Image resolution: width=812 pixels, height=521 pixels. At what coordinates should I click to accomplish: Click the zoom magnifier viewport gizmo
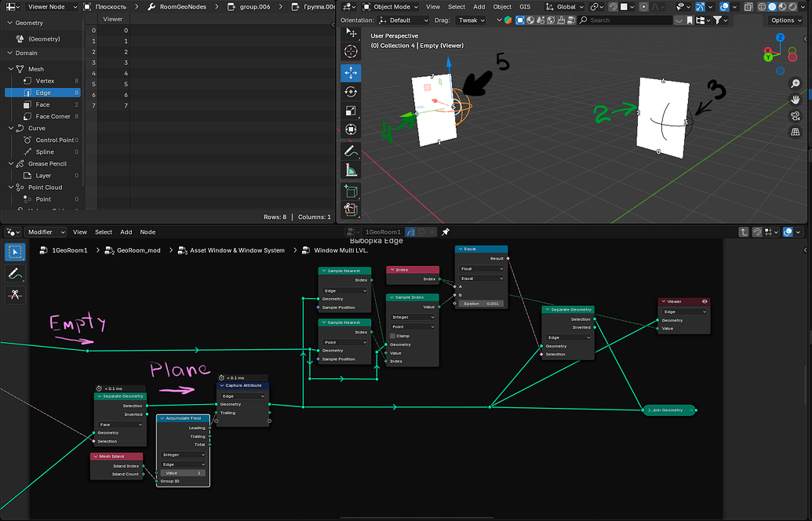[x=795, y=83]
